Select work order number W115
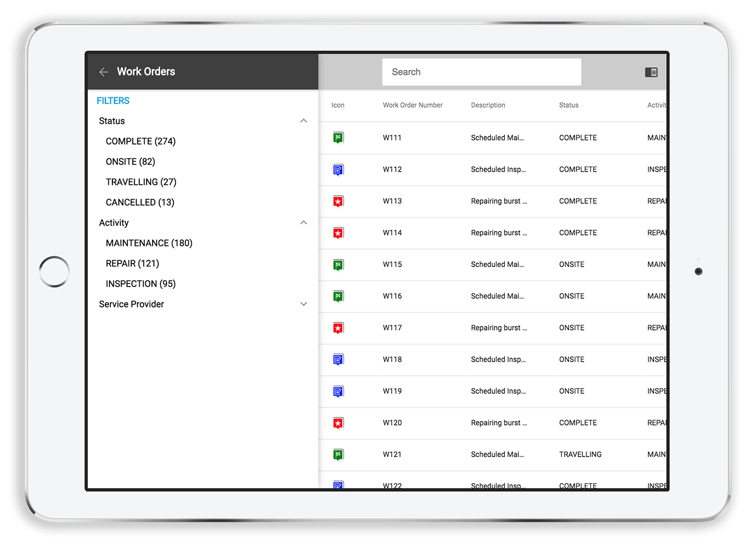756x544 pixels. tap(392, 264)
